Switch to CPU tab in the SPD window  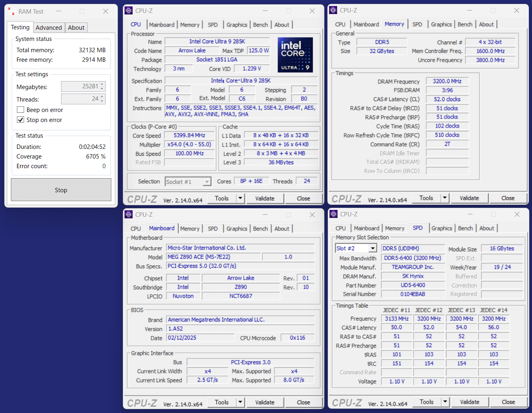click(x=340, y=228)
